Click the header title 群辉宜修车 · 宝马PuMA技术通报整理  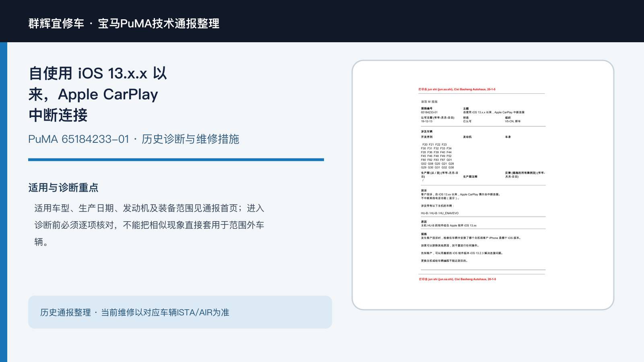click(124, 23)
